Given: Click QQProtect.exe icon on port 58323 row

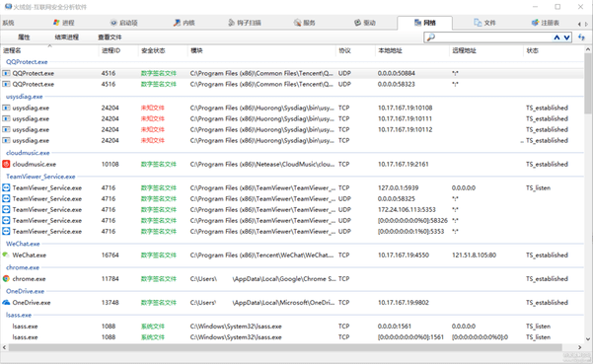Looking at the screenshot, I should [6, 84].
